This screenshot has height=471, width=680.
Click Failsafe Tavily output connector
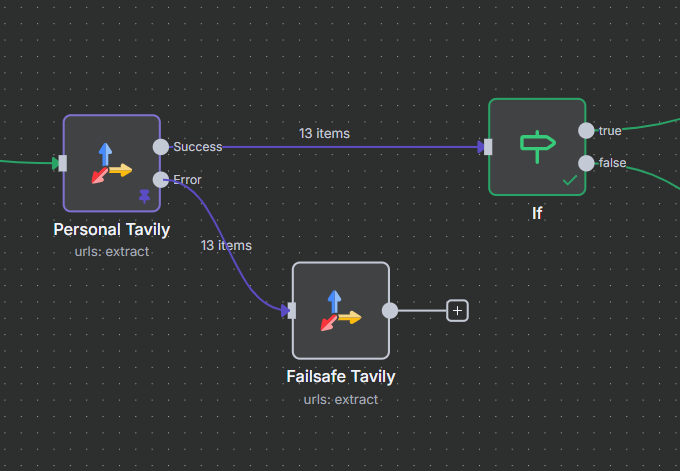pos(390,311)
